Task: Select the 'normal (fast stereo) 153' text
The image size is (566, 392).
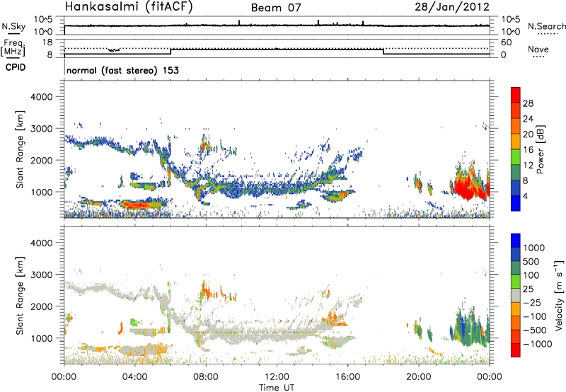Action: 122,70
